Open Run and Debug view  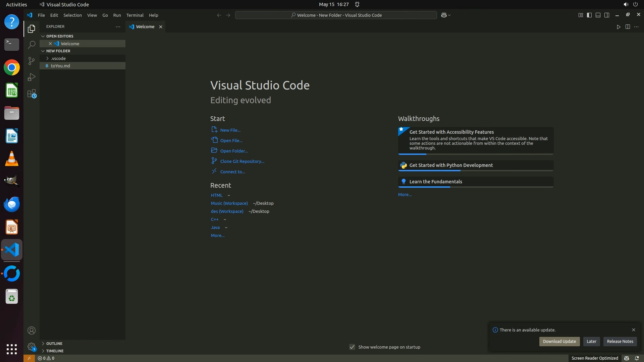(32, 77)
